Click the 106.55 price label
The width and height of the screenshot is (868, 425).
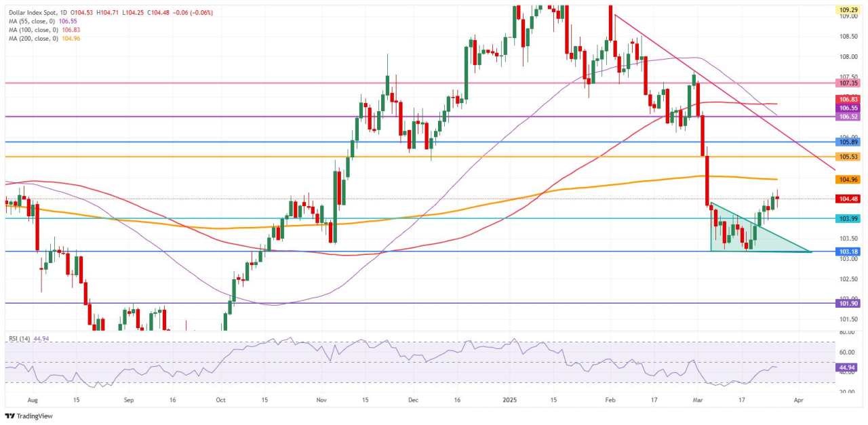point(848,108)
